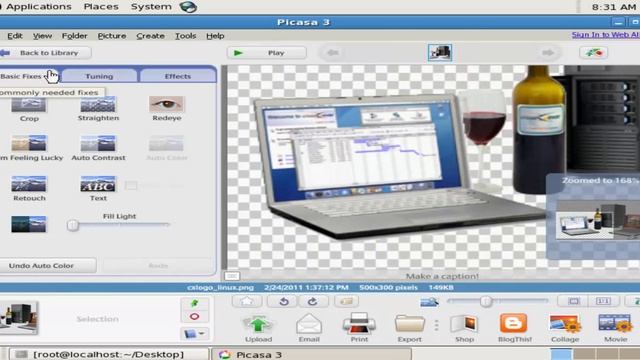Click the Fill Light slider handle
This screenshot has width=640, height=360.
tap(73, 225)
